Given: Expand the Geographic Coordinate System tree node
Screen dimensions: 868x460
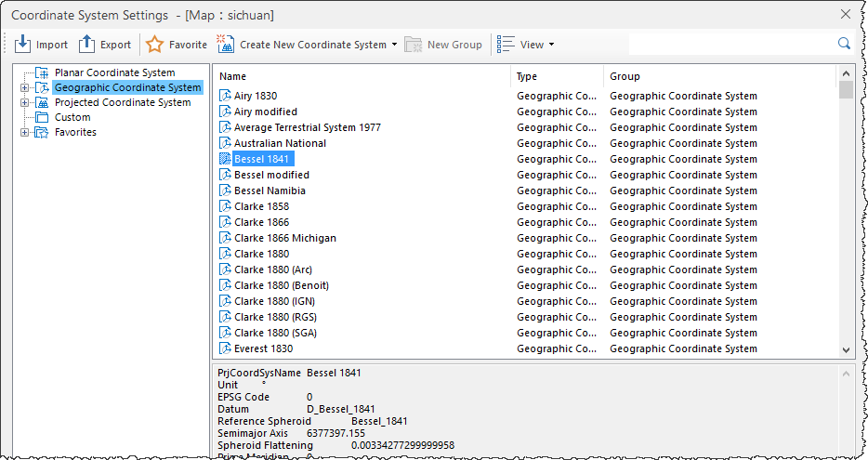Looking at the screenshot, I should click(x=24, y=87).
